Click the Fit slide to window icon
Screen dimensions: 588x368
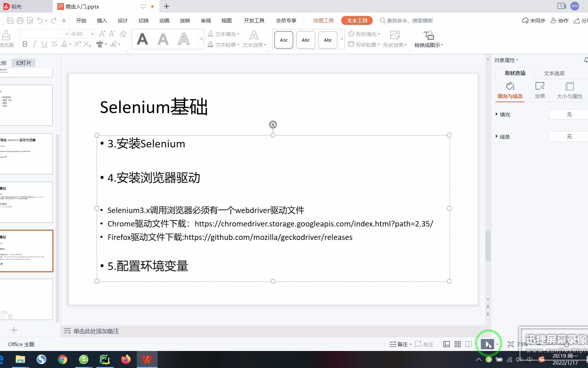pos(510,344)
